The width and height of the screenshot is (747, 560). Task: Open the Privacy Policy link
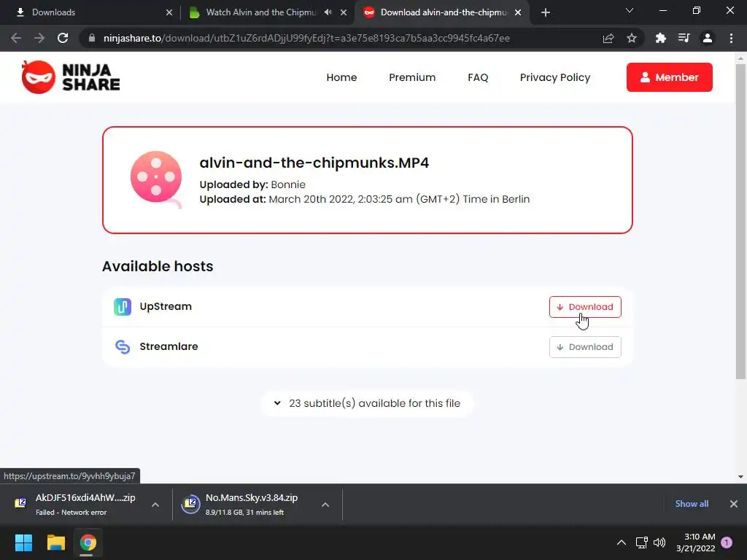coord(555,77)
